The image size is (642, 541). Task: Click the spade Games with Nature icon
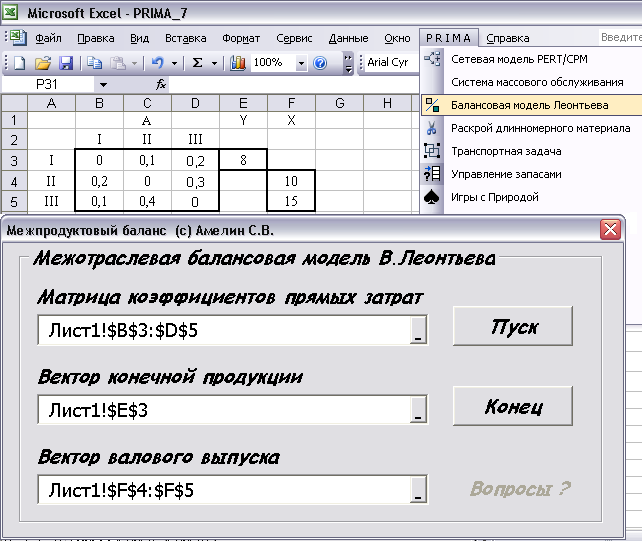click(x=432, y=197)
